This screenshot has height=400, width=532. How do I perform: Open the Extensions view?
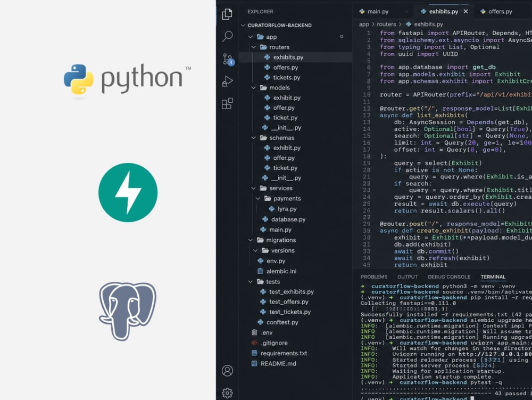coord(227,103)
